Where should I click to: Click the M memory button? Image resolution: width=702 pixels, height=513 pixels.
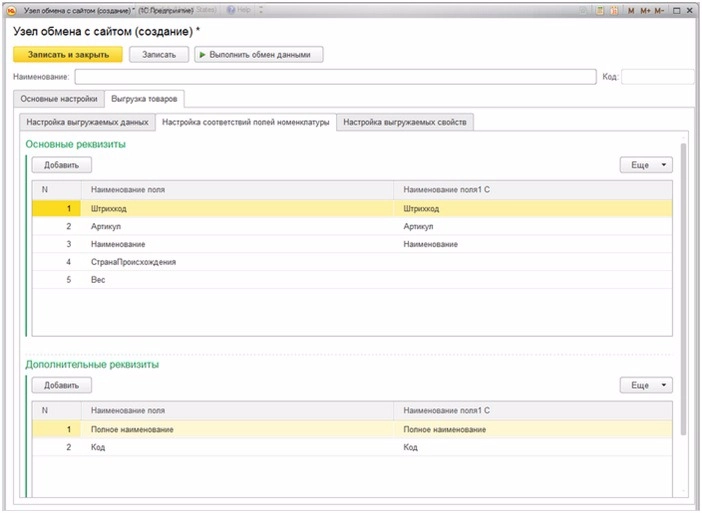point(631,9)
